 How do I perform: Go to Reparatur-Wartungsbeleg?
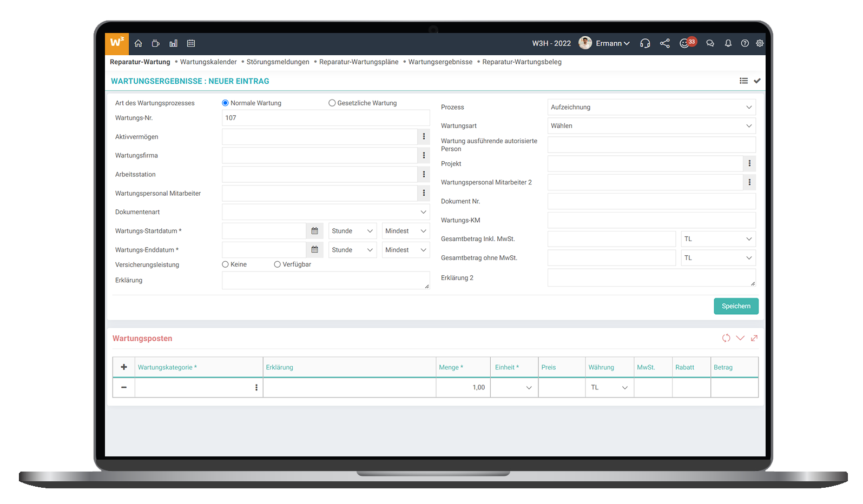(522, 62)
